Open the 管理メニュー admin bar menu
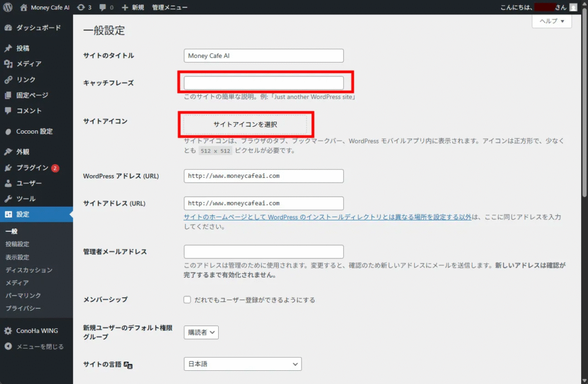Image resolution: width=588 pixels, height=384 pixels. [169, 7]
